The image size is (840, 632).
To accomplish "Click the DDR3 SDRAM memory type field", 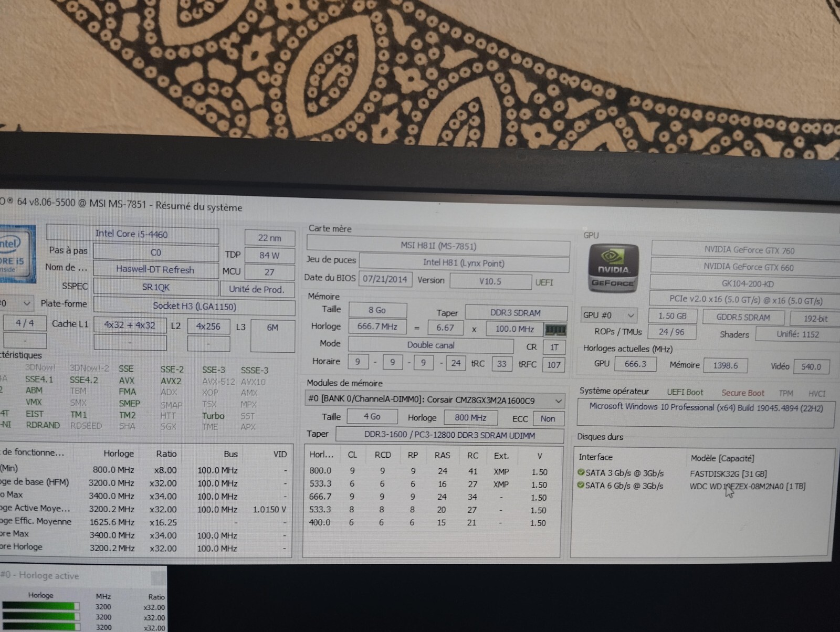I will (516, 313).
